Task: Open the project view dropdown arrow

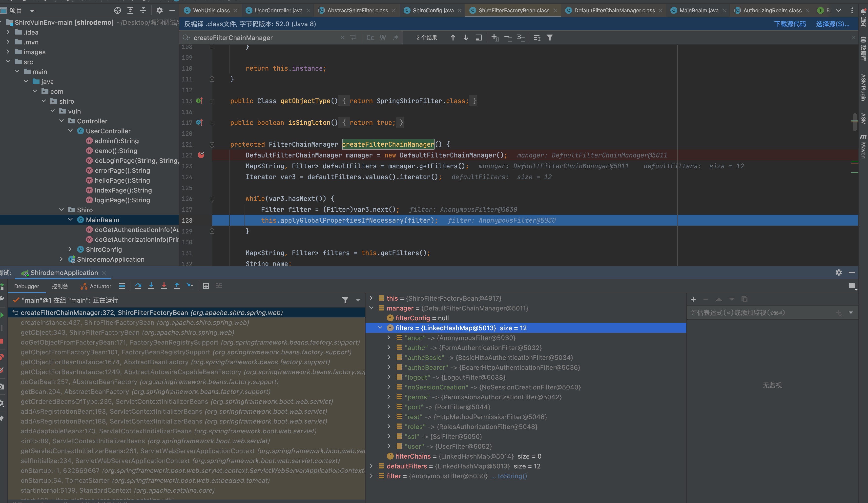Action: click(x=32, y=11)
